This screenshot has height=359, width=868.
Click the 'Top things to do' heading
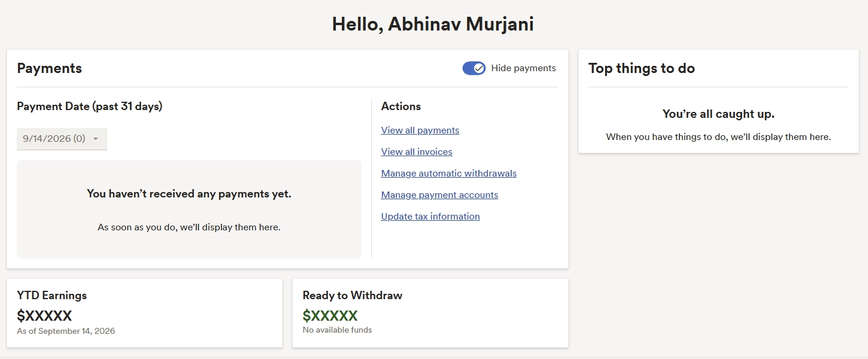pos(642,68)
